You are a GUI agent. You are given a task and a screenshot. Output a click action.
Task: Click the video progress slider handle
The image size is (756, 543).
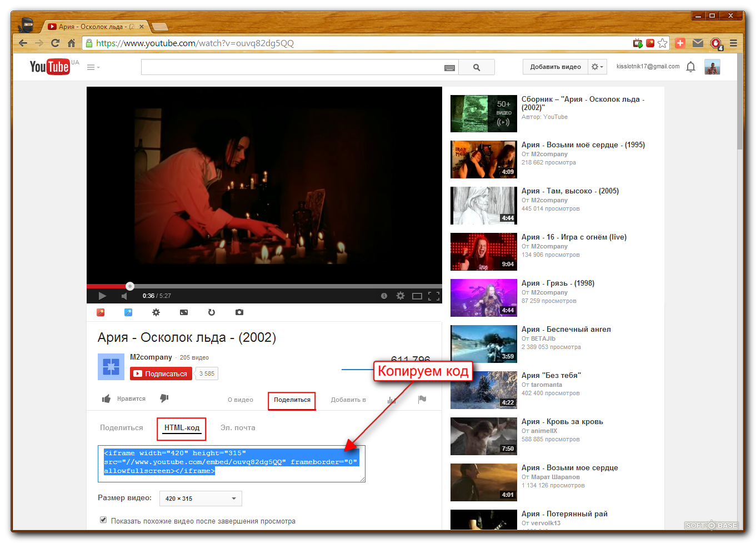(x=130, y=286)
